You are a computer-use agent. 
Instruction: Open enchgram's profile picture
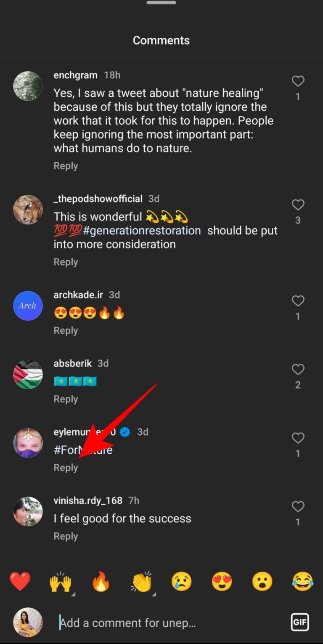(28, 86)
